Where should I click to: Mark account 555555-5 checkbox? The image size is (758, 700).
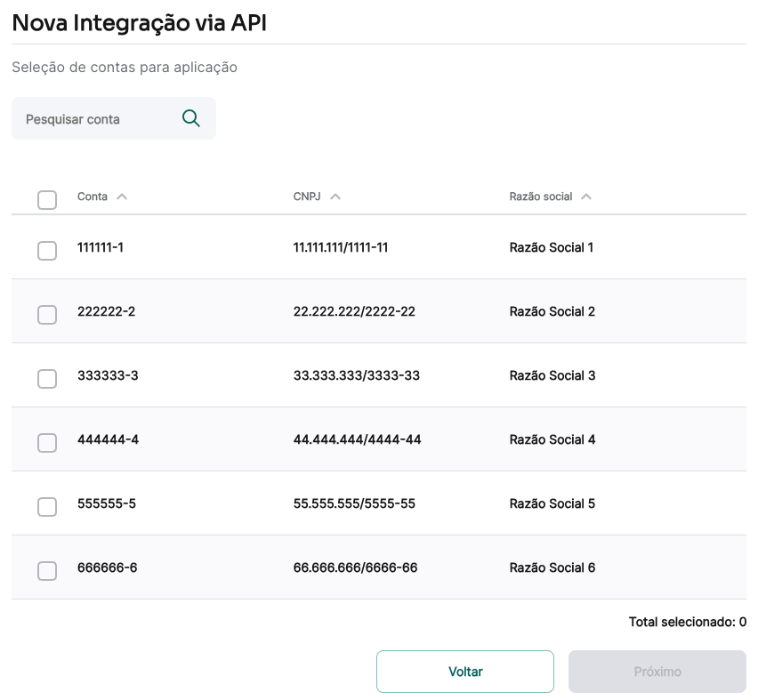pos(47,507)
